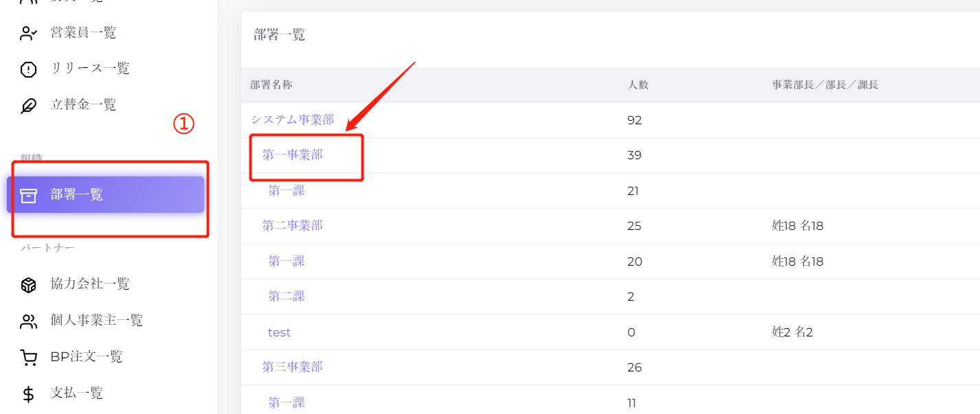
Task: Click the user-check icon beside 営業員一覧
Action: pyautogui.click(x=28, y=33)
